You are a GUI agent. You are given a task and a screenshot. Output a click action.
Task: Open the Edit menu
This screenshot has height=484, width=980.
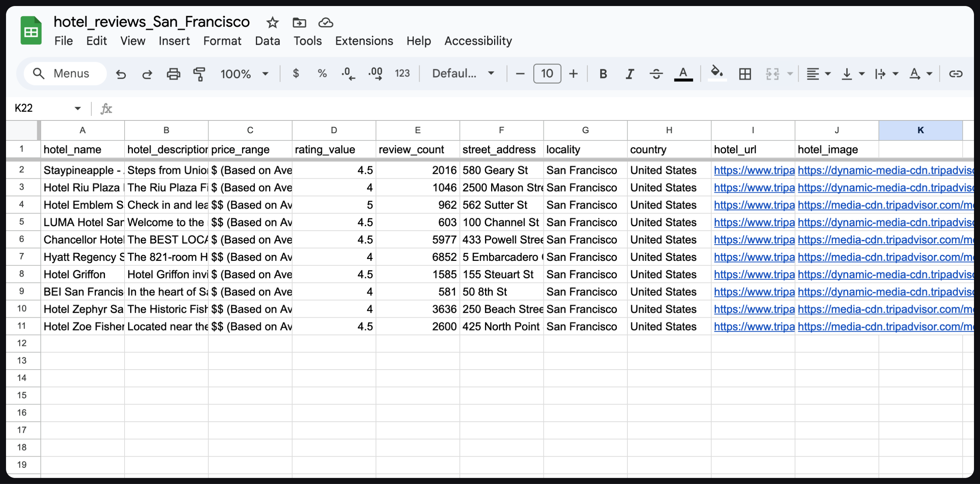click(96, 41)
